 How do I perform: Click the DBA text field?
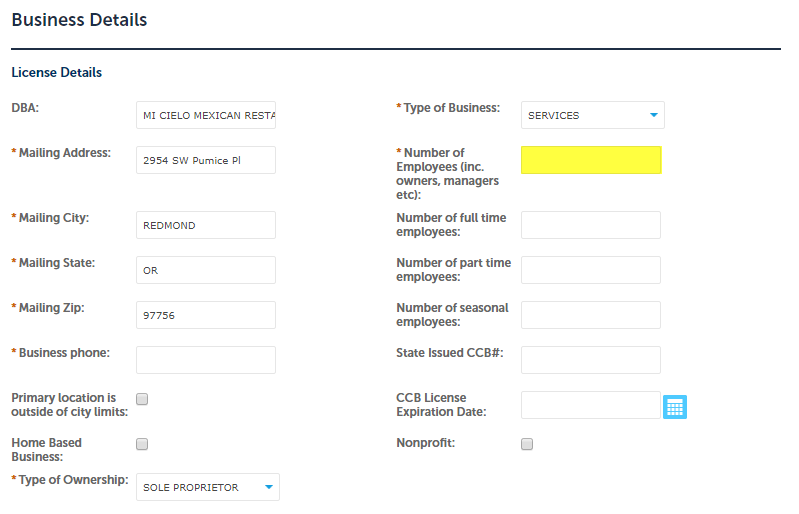pyautogui.click(x=206, y=115)
